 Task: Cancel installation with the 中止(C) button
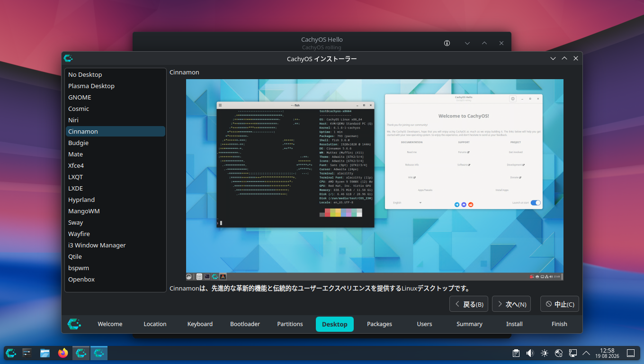coord(560,304)
